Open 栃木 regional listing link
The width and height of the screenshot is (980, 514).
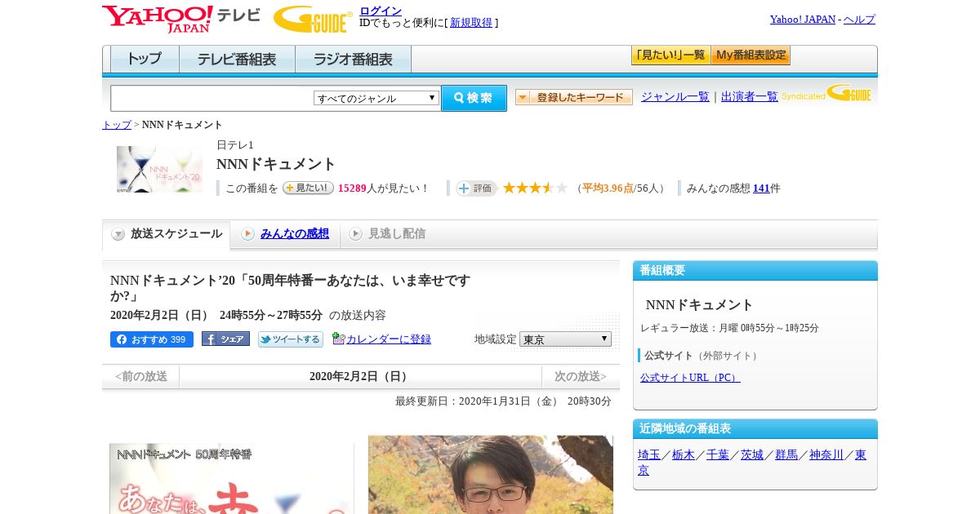[x=684, y=455]
